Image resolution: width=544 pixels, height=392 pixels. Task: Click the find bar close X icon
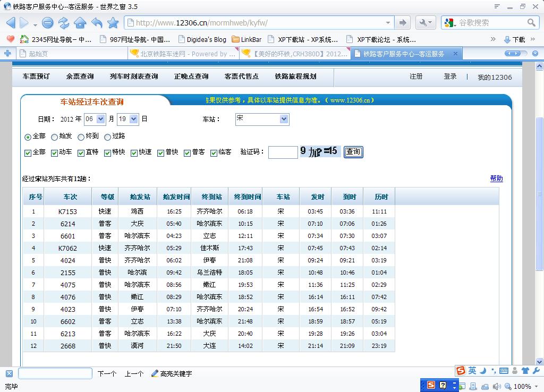tap(10, 373)
